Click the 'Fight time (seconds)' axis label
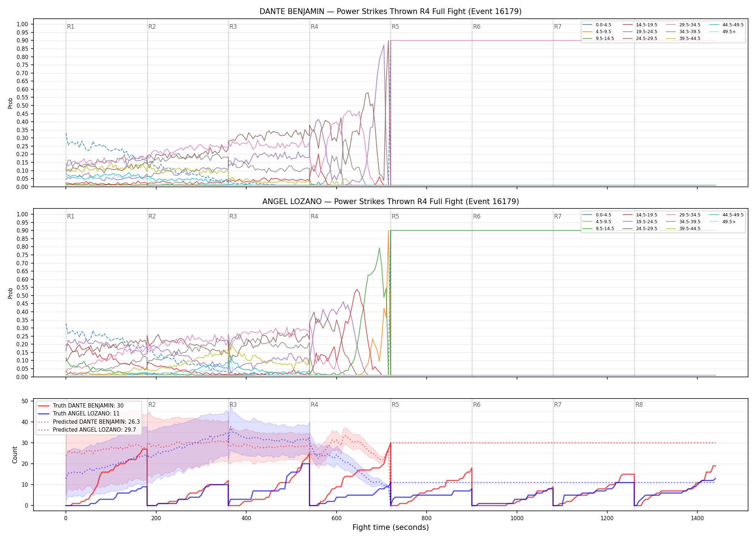Screen dimensions: 756x540 tap(391, 527)
